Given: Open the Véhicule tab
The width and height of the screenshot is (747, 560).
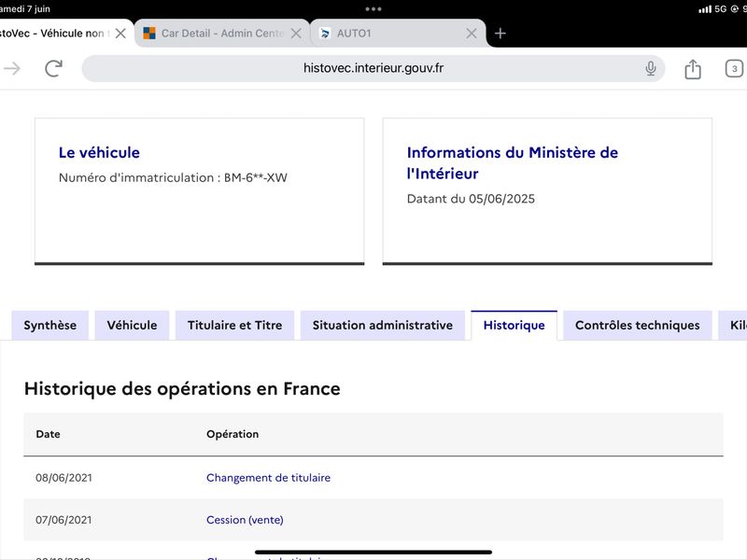Looking at the screenshot, I should 132,325.
